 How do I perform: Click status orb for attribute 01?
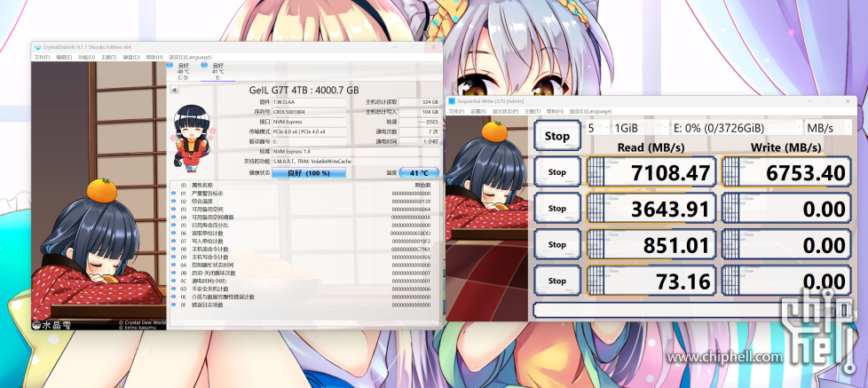174,194
